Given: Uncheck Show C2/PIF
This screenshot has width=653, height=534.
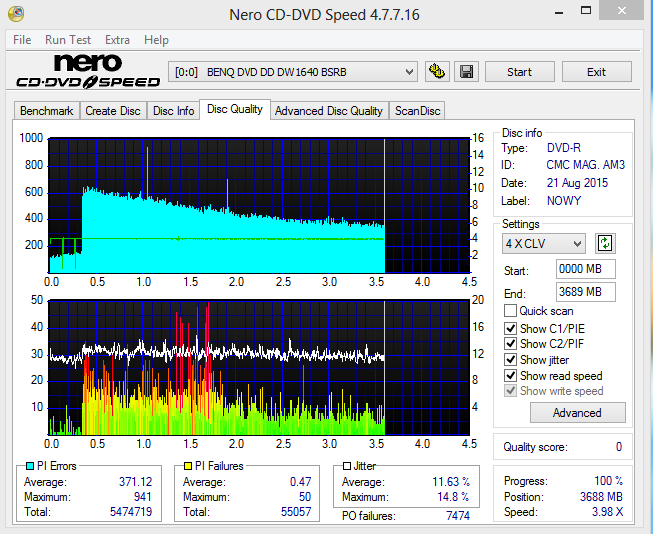Looking at the screenshot, I should point(510,344).
